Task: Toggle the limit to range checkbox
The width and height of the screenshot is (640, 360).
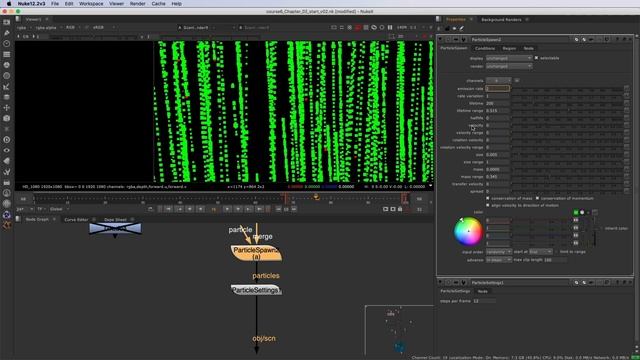Action: [557, 252]
